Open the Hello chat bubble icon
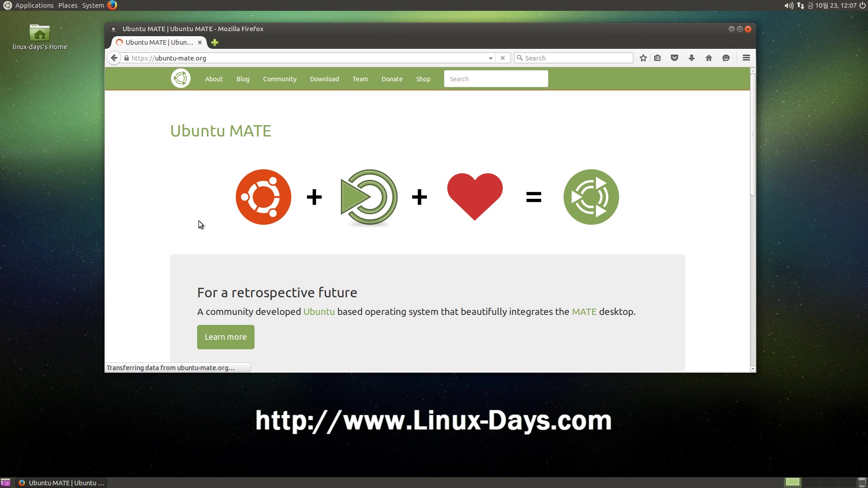This screenshot has height=488, width=868. tap(726, 58)
